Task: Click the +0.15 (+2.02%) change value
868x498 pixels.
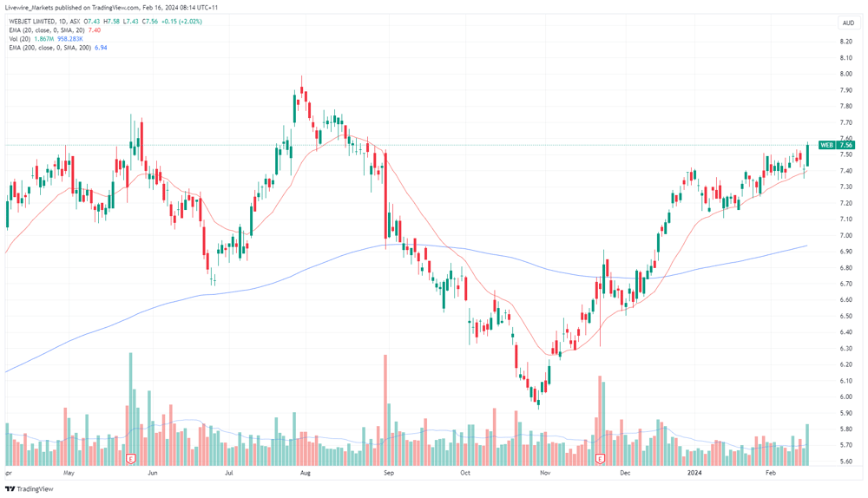Action: 181,22
